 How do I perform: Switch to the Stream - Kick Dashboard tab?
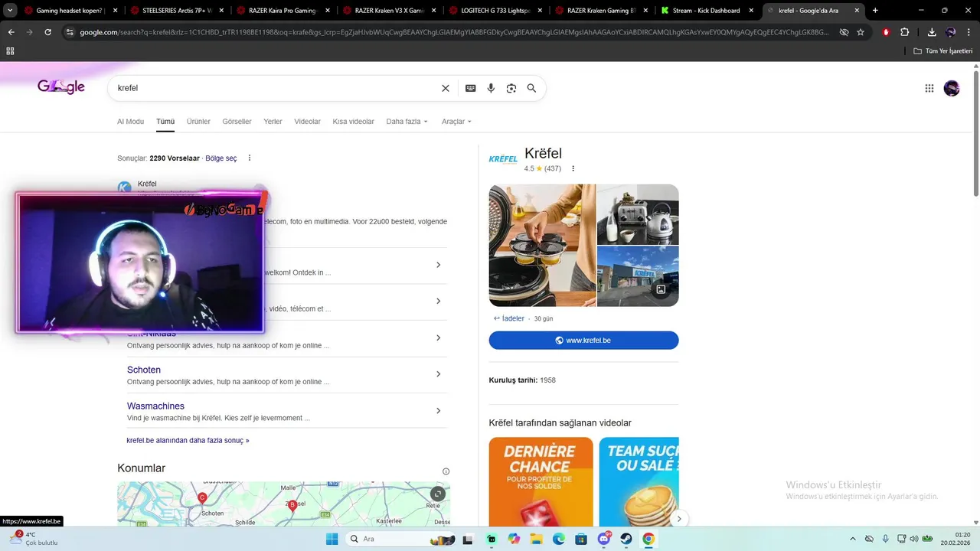(x=707, y=11)
